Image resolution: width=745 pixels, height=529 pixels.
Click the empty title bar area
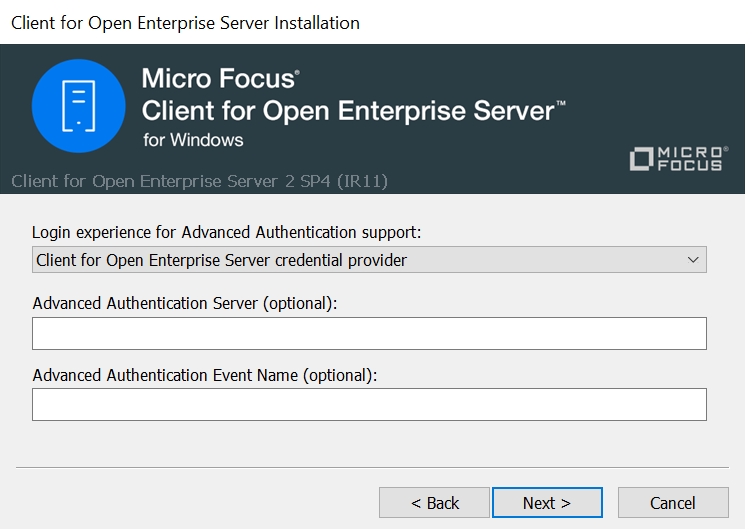point(550,22)
